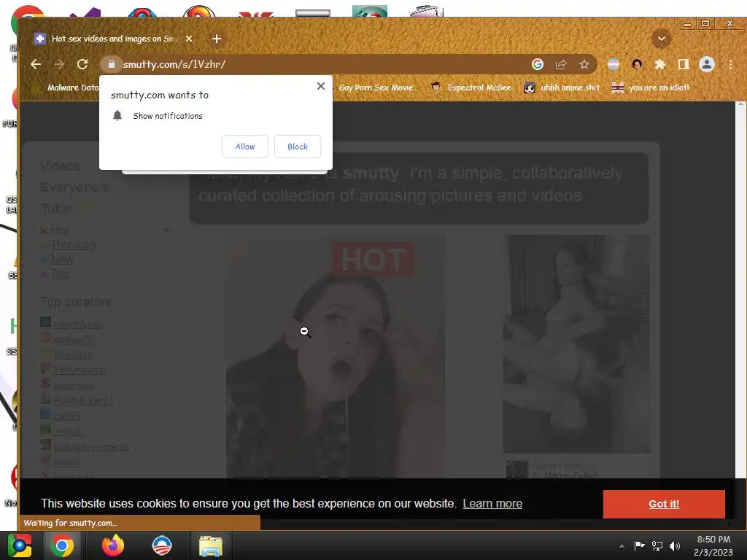Open the Malware Data bookmark

65,87
